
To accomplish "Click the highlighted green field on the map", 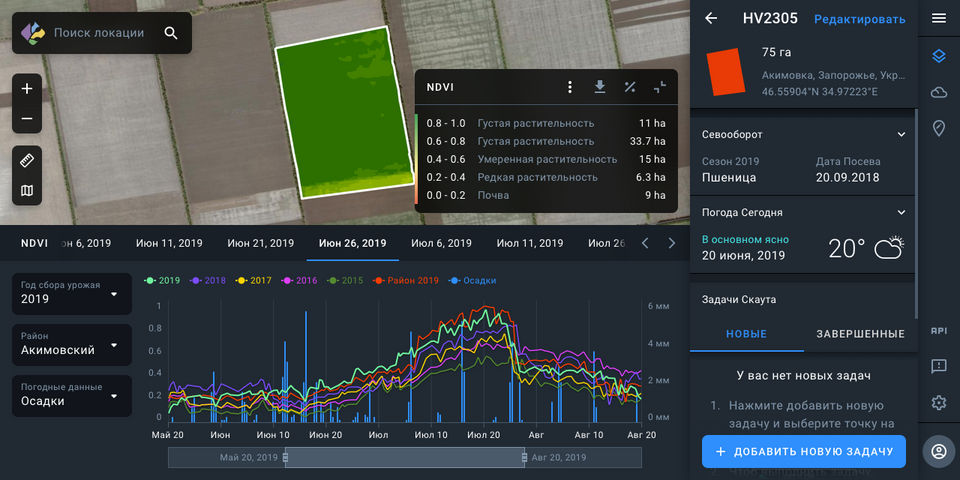I will point(345,112).
